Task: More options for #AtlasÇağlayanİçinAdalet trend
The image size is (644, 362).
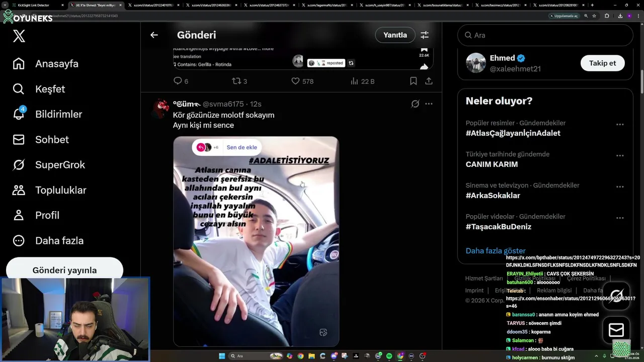Action: pyautogui.click(x=620, y=124)
